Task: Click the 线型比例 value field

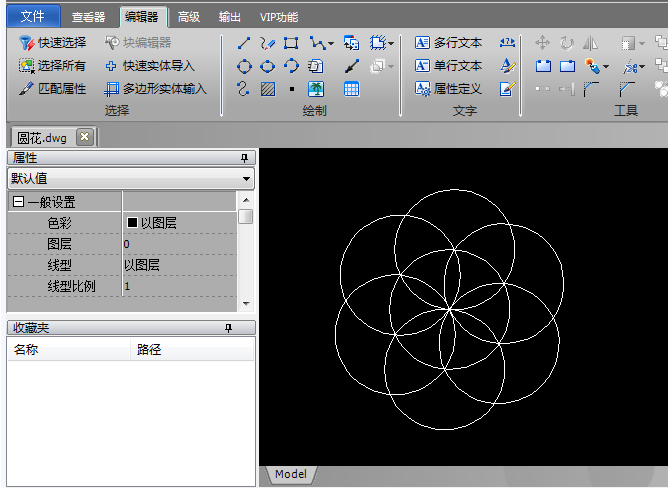Action: 179,286
